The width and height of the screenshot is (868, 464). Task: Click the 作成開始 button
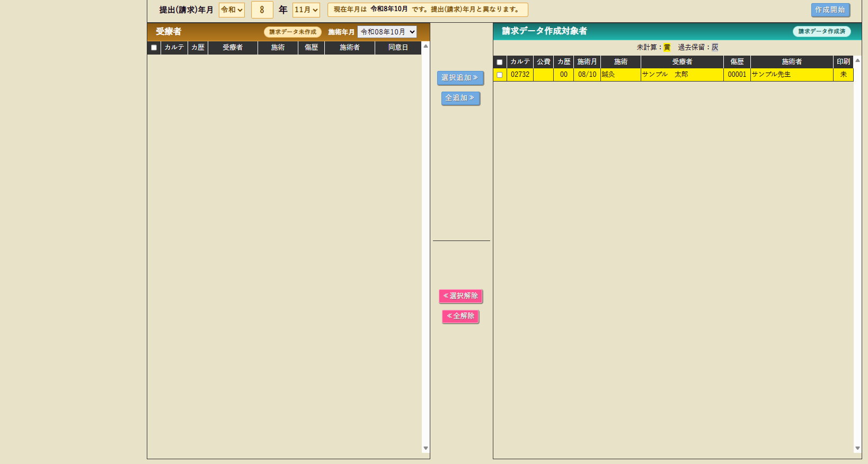pyautogui.click(x=830, y=10)
